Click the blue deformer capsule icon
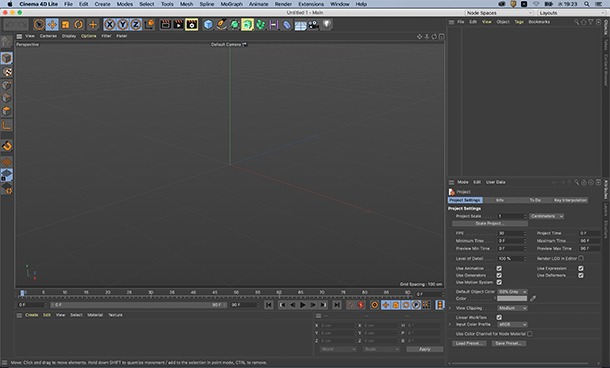The image size is (610, 368). coord(287,25)
